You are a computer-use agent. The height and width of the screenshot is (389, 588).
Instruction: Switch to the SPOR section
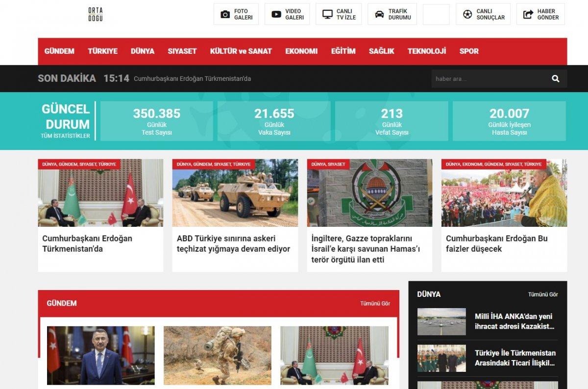coord(469,51)
